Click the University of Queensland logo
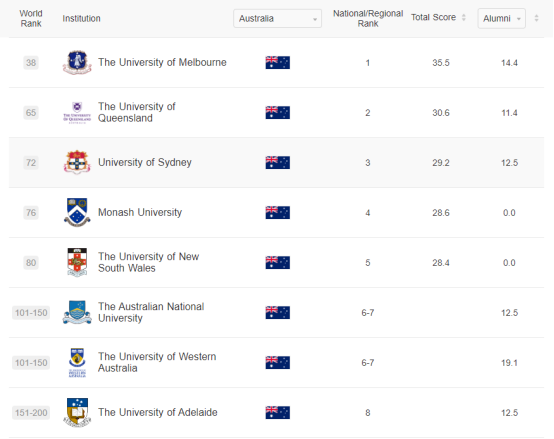This screenshot has height=439, width=554. pyautogui.click(x=77, y=113)
